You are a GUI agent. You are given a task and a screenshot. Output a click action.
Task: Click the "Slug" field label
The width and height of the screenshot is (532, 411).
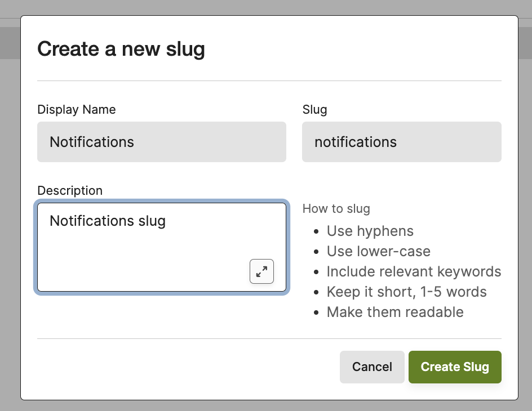click(315, 109)
